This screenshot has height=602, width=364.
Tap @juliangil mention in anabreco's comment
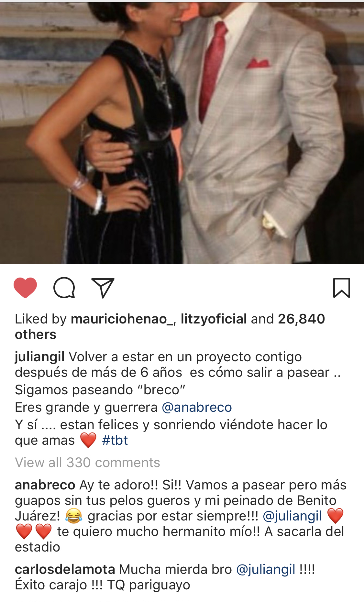point(292,516)
